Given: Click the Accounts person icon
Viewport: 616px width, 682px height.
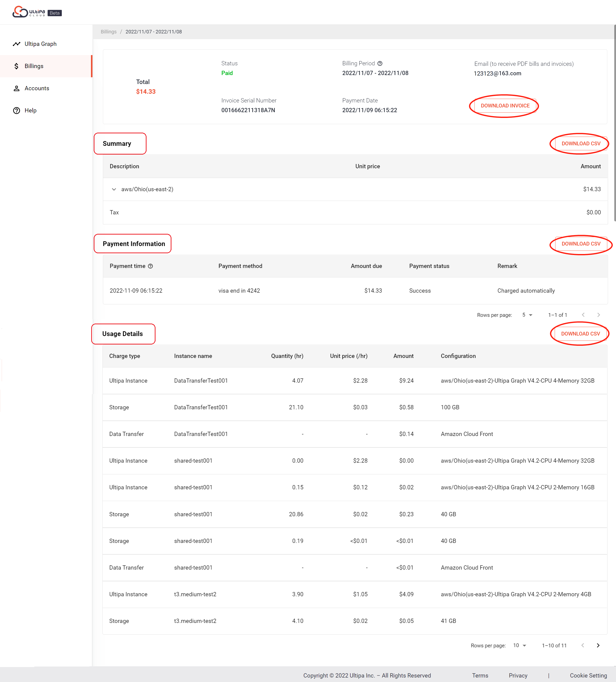Looking at the screenshot, I should pyautogui.click(x=16, y=88).
